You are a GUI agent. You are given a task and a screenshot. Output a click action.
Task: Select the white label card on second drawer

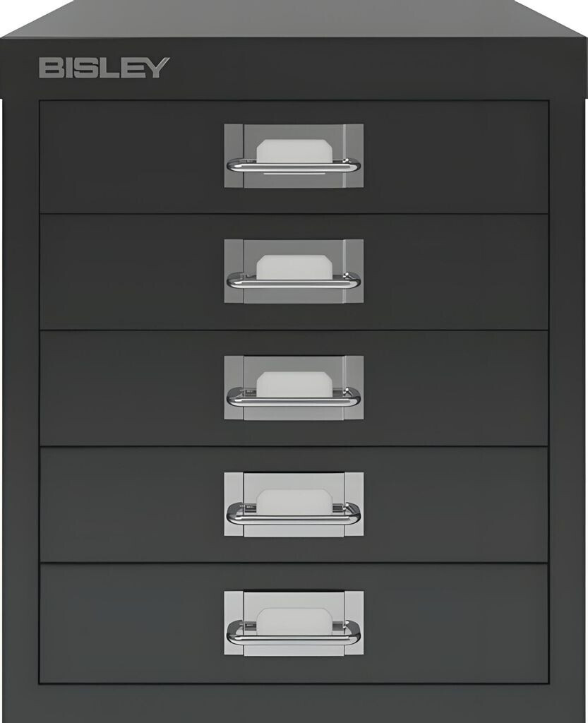[x=294, y=267]
